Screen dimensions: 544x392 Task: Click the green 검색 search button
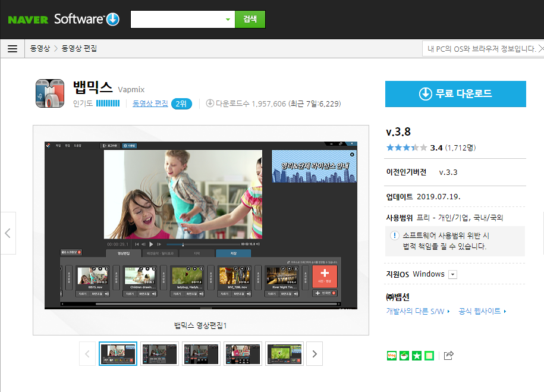(x=250, y=19)
